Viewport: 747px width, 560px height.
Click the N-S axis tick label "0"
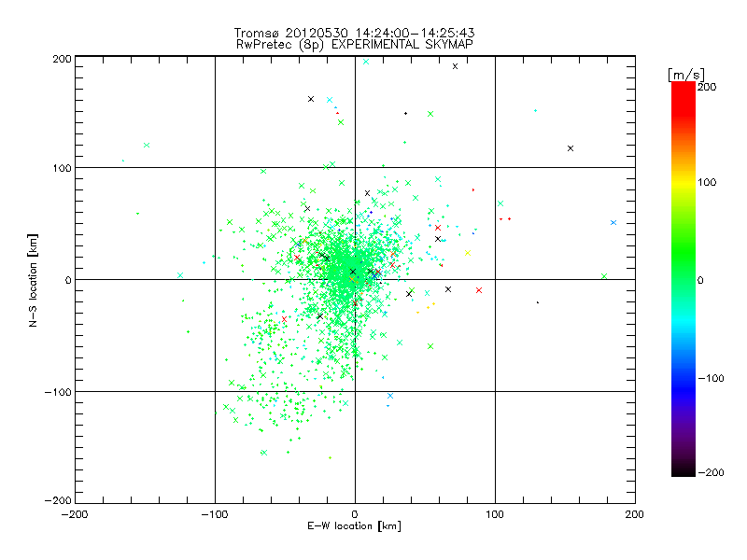tap(68, 281)
